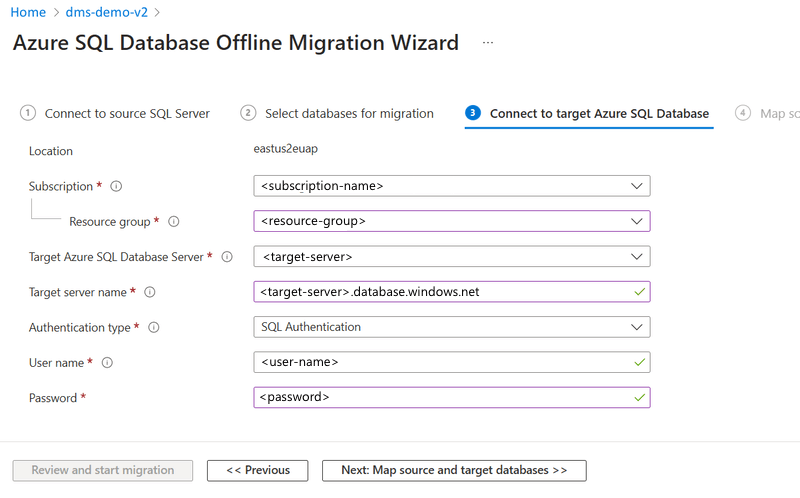Click the step 1 circle icon
This screenshot has height=498, width=800.
pyautogui.click(x=28, y=113)
